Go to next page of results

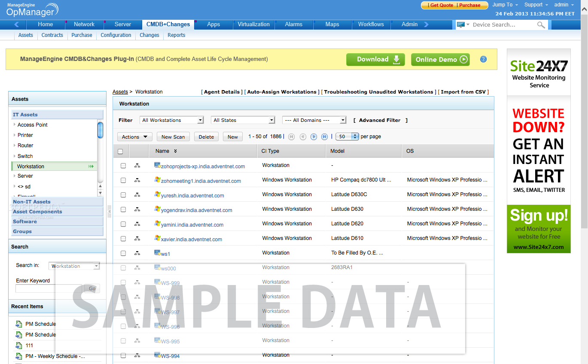point(314,136)
